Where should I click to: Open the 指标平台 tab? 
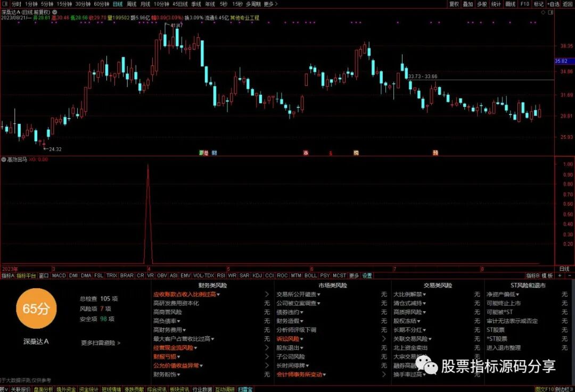pos(26,276)
